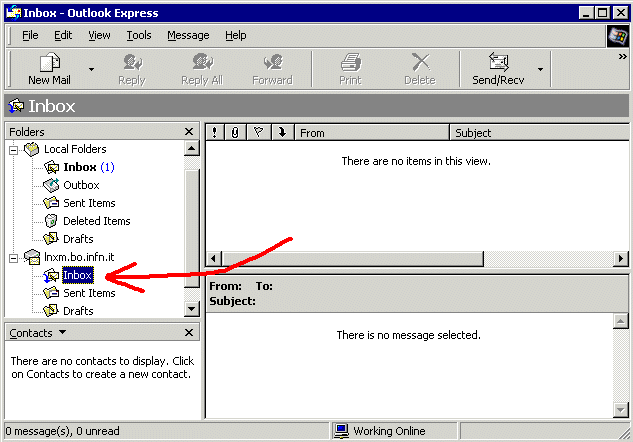
Task: Open the View menu
Action: [x=99, y=36]
